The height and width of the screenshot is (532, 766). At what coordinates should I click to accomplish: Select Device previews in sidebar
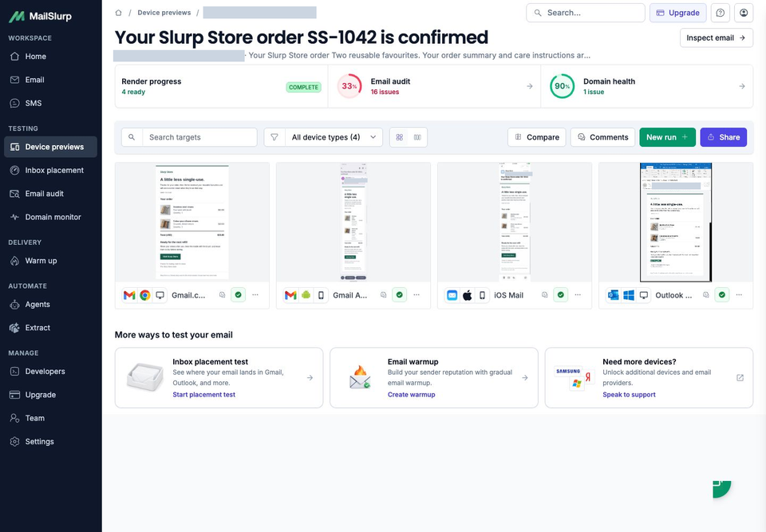(51, 147)
